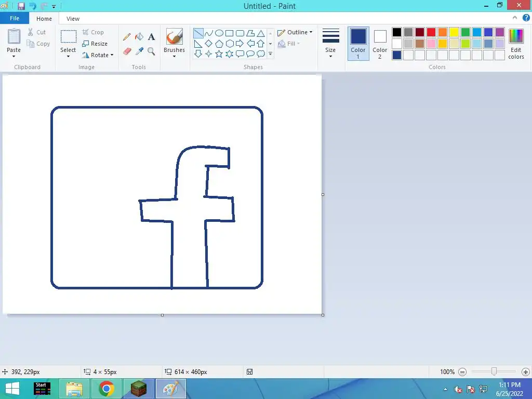Zoom in with the plus button
Screen dimensions: 532x399
click(526, 372)
